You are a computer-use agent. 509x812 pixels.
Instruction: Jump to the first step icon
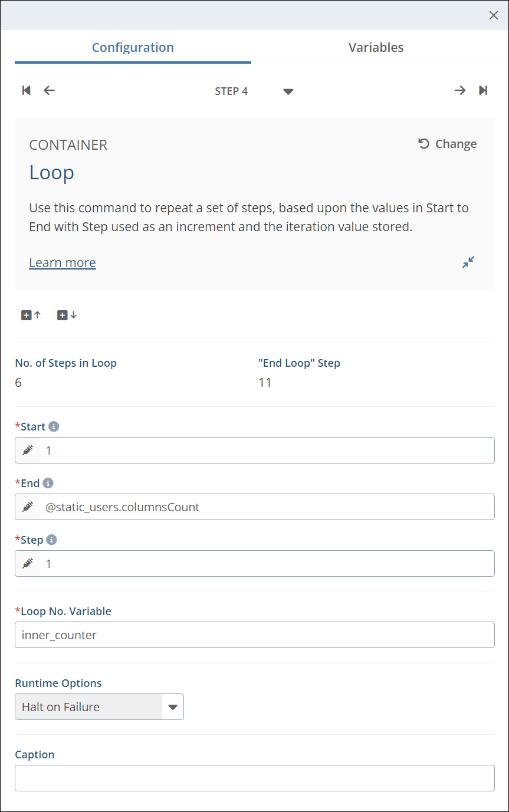click(x=26, y=90)
